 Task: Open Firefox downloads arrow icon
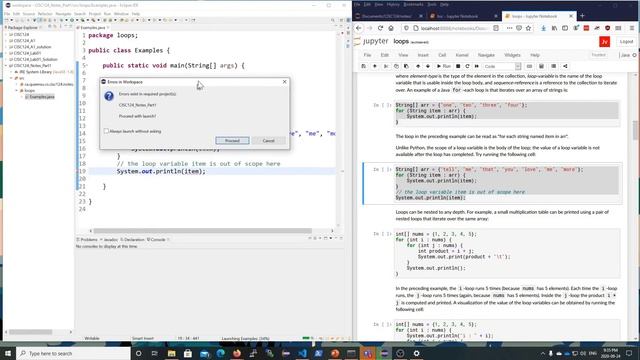tap(543, 28)
